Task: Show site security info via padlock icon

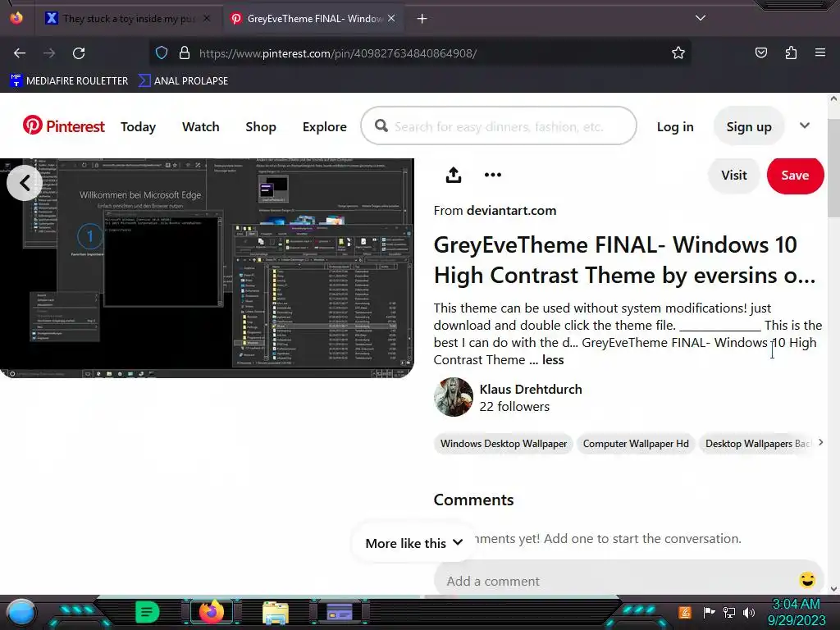Action: (x=185, y=53)
